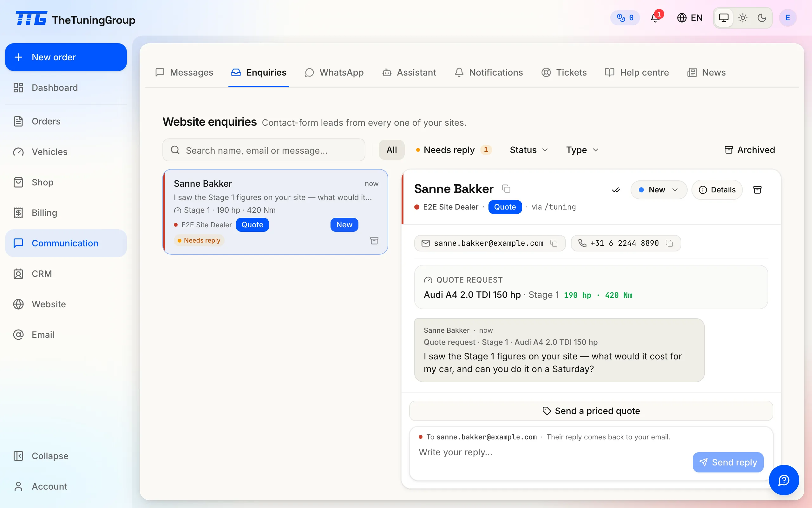This screenshot has width=812, height=508.
Task: Open the user avatar E menu
Action: [x=788, y=18]
